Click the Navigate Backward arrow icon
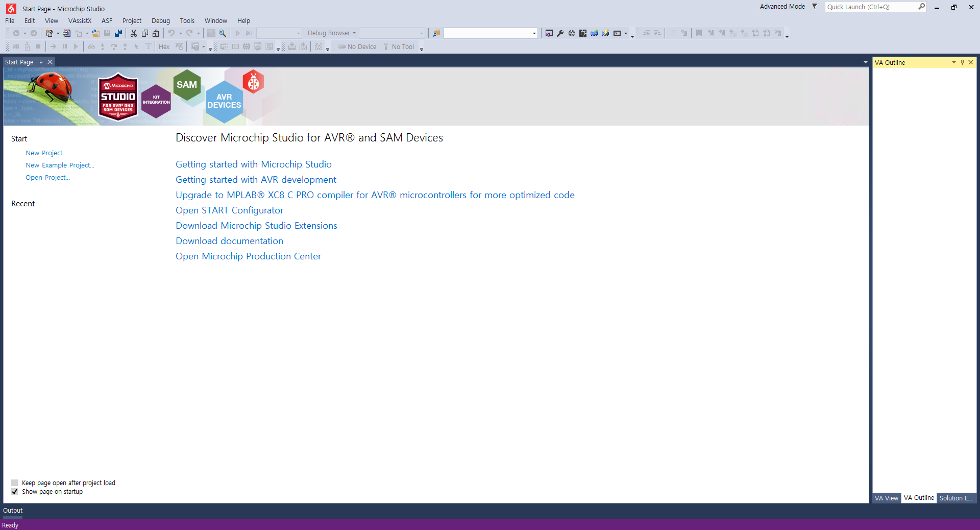Viewport: 980px width, 530px height. point(16,33)
